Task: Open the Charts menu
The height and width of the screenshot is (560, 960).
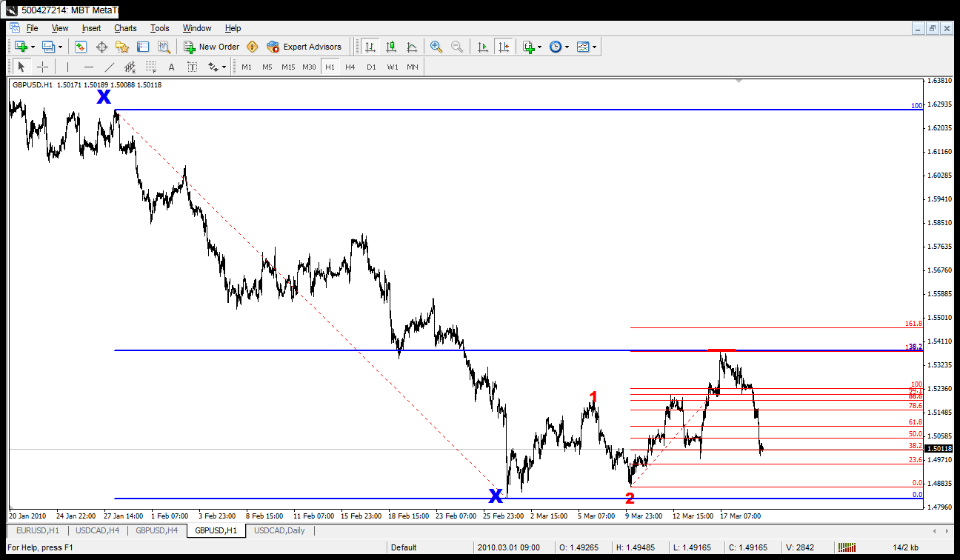Action: (125, 28)
